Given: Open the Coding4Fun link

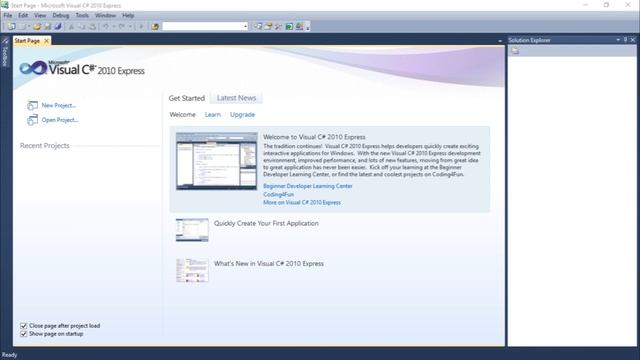Looking at the screenshot, I should pyautogui.click(x=278, y=195).
